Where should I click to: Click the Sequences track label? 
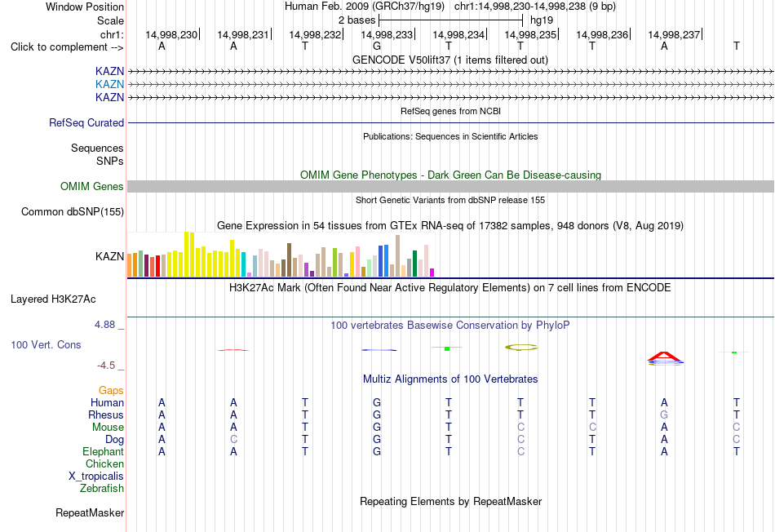(97, 148)
